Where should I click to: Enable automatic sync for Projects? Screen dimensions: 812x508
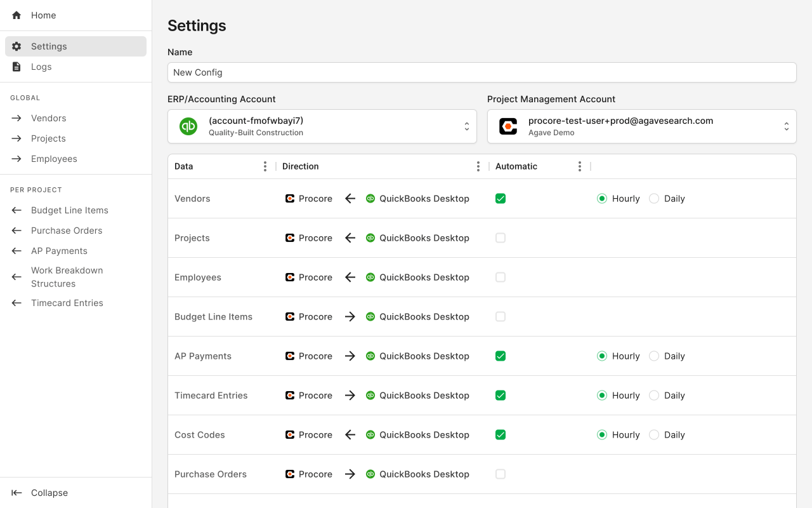pos(501,237)
